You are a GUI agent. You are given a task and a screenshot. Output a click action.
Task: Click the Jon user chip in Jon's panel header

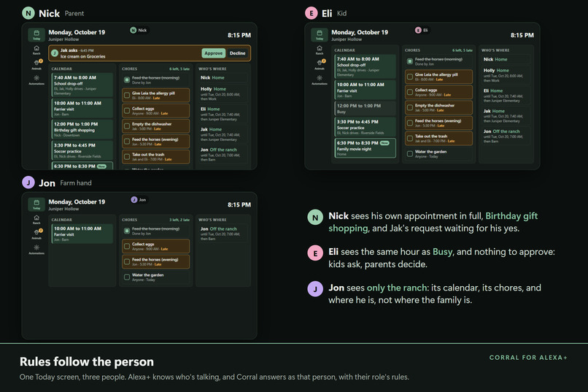[139, 199]
